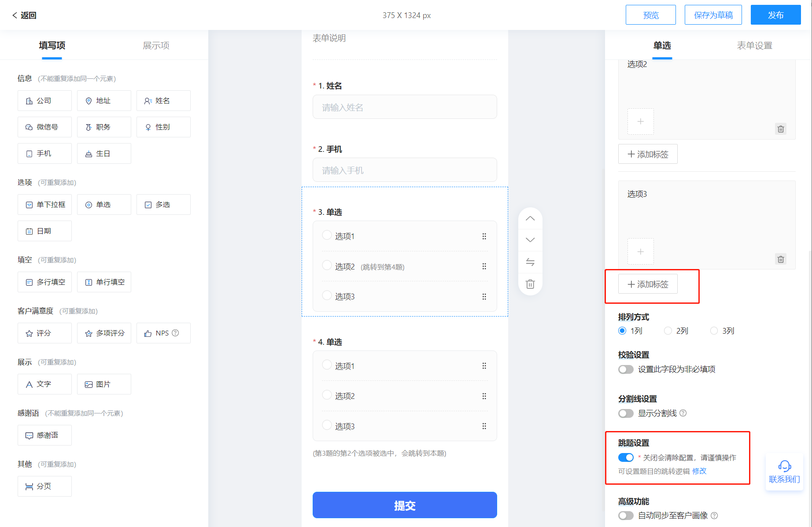Click 添加标签 below 选项2
Image resolution: width=812 pixels, height=527 pixels.
[x=648, y=154]
